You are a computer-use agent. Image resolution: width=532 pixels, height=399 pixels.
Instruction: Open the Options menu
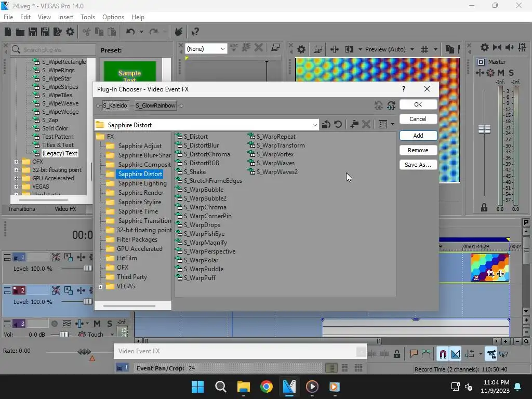point(113,17)
